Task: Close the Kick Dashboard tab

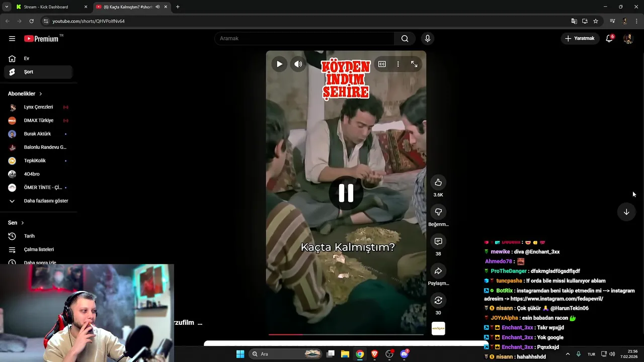Action: tap(86, 7)
